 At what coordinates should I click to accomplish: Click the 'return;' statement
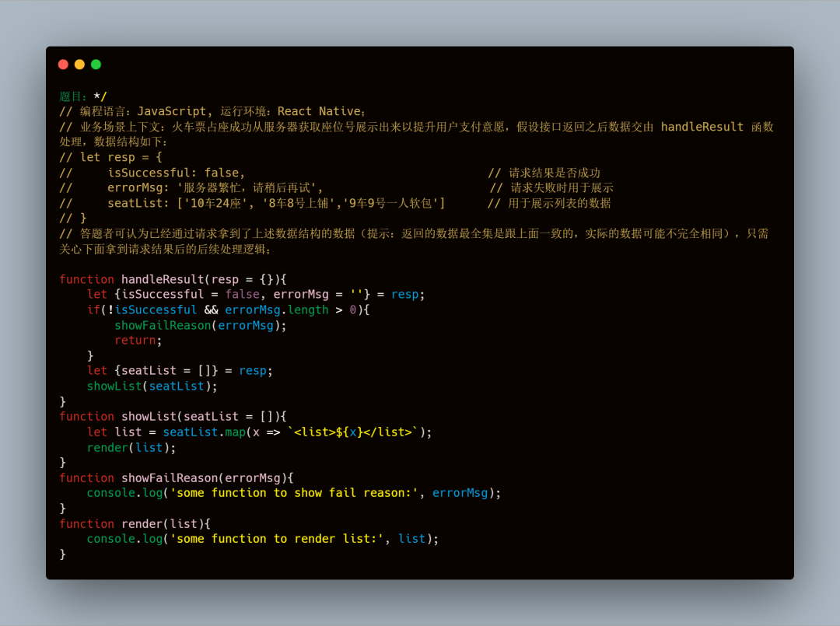tap(138, 341)
